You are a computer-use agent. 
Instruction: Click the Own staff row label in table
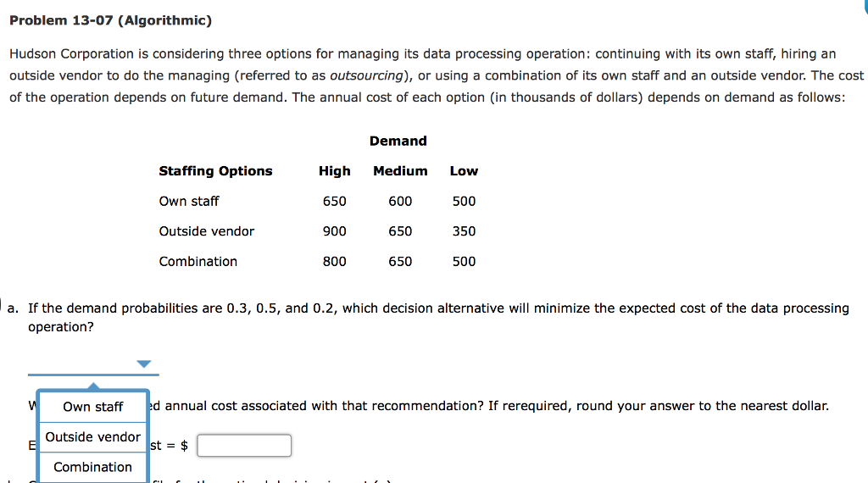pos(189,201)
